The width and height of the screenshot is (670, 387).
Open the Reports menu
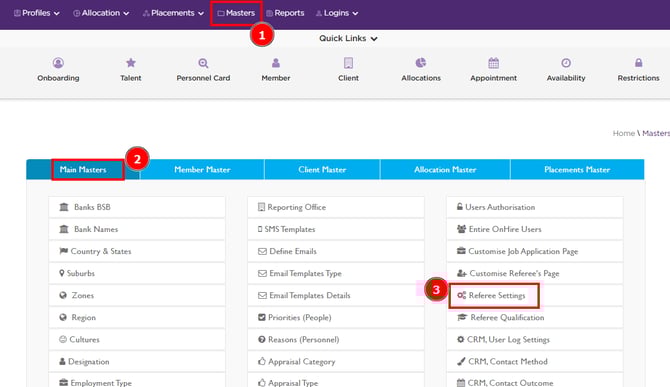(x=285, y=13)
